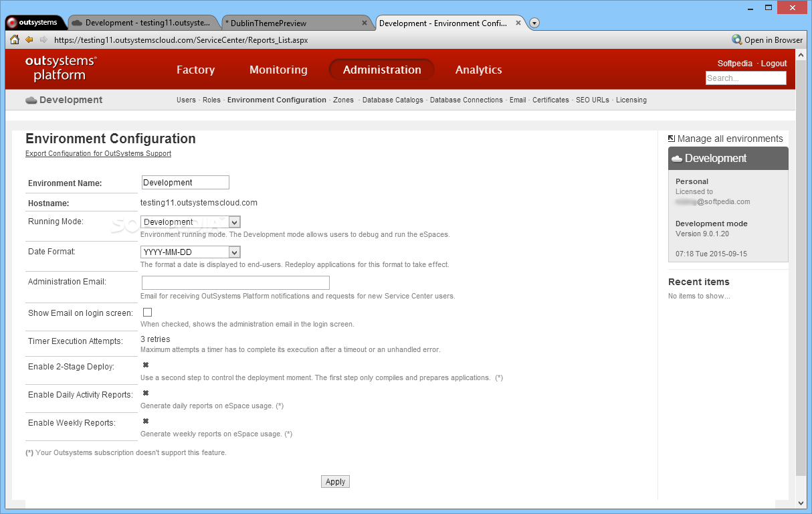Click the scrollbar down arrow
The width and height of the screenshot is (812, 514).
(x=801, y=503)
